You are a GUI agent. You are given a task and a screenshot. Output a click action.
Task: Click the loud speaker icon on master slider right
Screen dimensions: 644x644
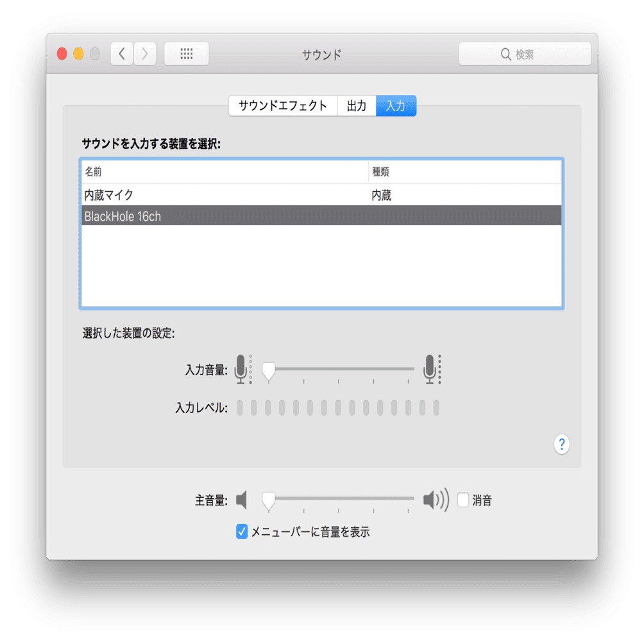(x=435, y=499)
